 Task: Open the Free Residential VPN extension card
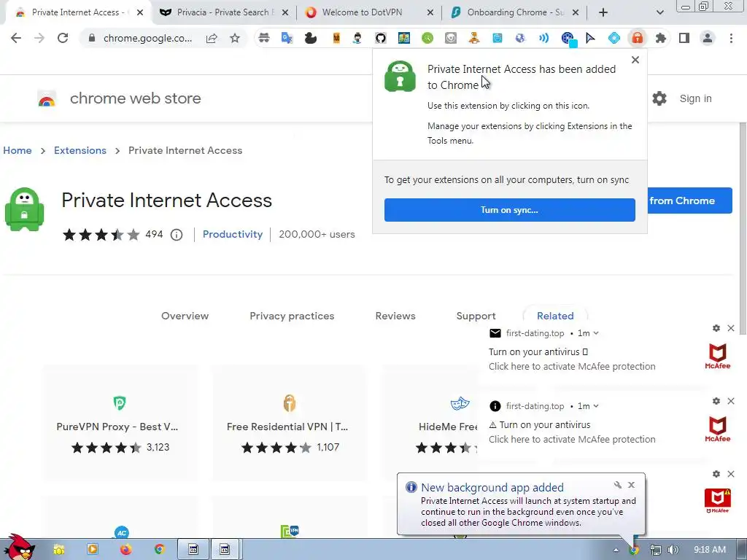289,423
